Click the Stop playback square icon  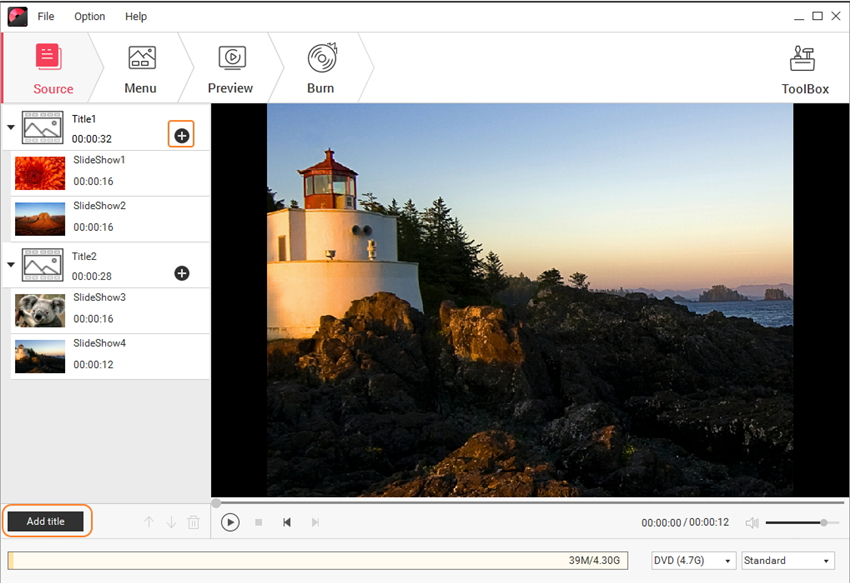(258, 522)
